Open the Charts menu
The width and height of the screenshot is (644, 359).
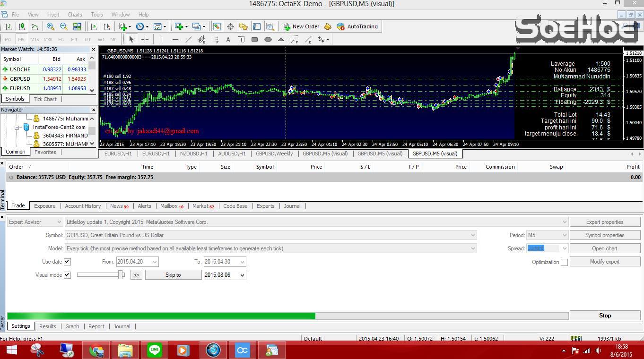click(75, 15)
